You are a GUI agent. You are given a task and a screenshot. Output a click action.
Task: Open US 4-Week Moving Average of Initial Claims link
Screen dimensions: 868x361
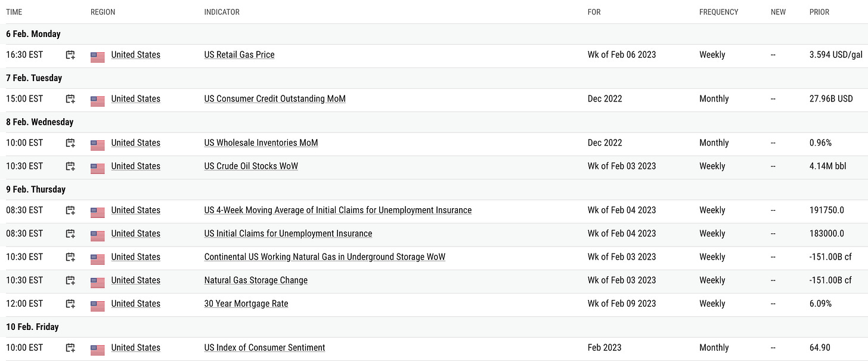pos(338,211)
